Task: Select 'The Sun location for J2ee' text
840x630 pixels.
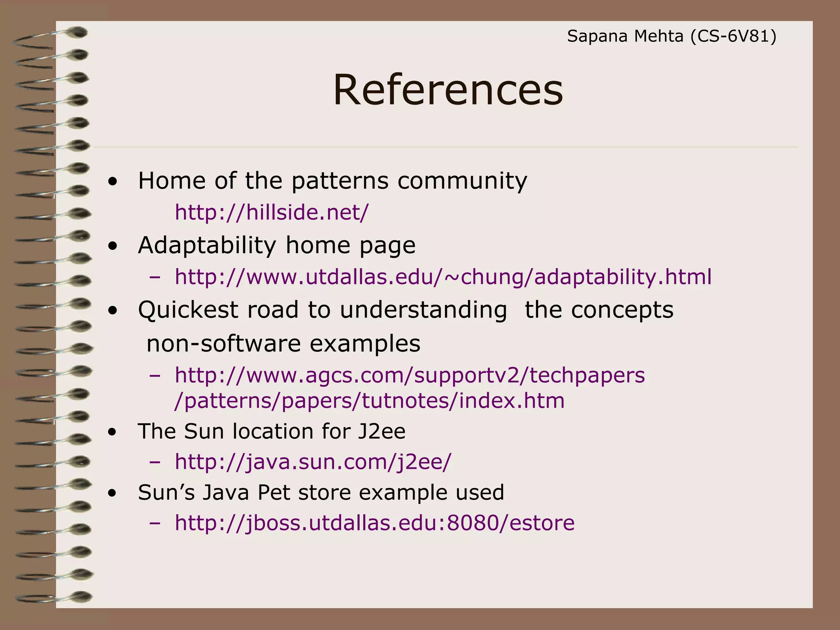Action: click(x=272, y=431)
